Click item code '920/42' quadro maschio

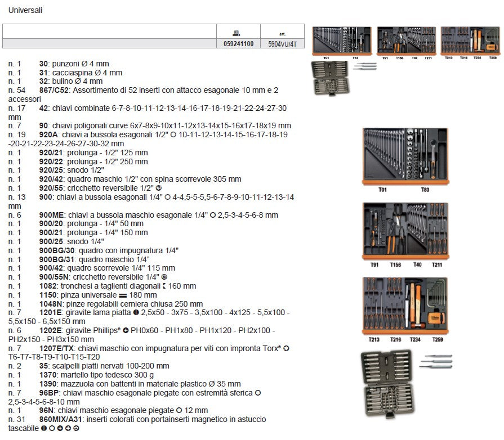point(51,179)
